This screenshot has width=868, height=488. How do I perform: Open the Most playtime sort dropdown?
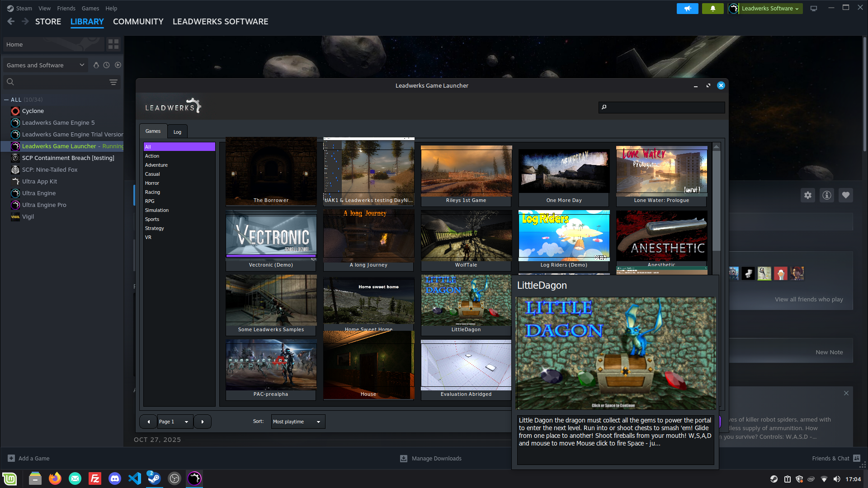(x=298, y=422)
